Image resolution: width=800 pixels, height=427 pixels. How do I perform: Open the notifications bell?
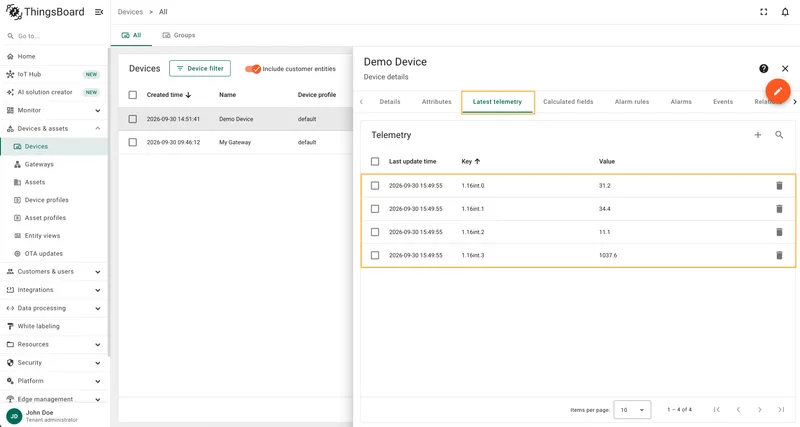tap(785, 12)
